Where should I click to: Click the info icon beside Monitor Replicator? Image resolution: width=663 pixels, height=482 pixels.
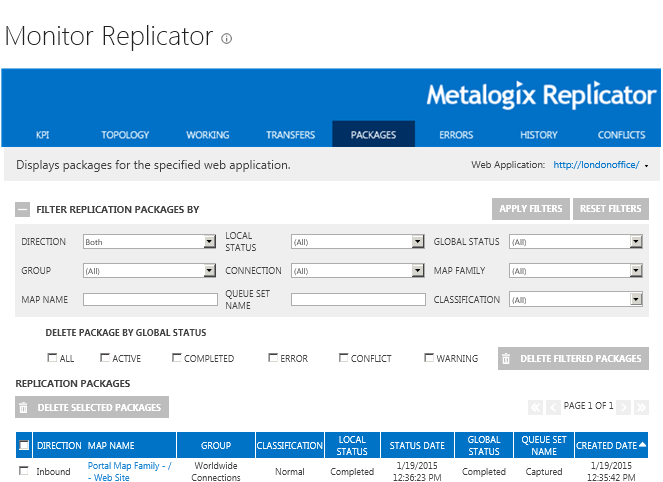tap(227, 39)
